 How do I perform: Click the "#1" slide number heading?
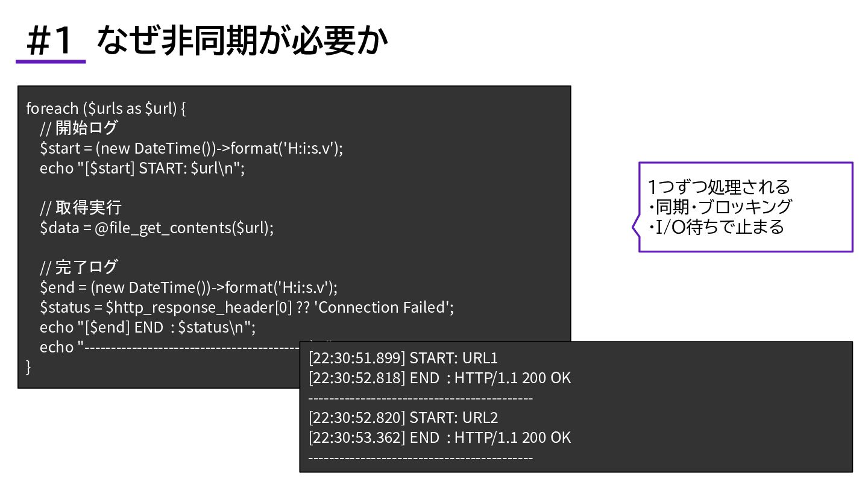click(x=50, y=42)
